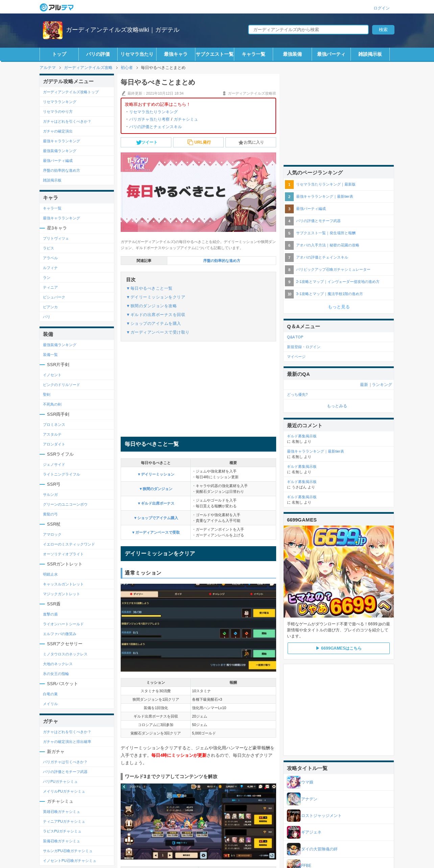Click the お気に入り star icon
Image resolution: width=434 pixels, height=868 pixels.
point(241,142)
